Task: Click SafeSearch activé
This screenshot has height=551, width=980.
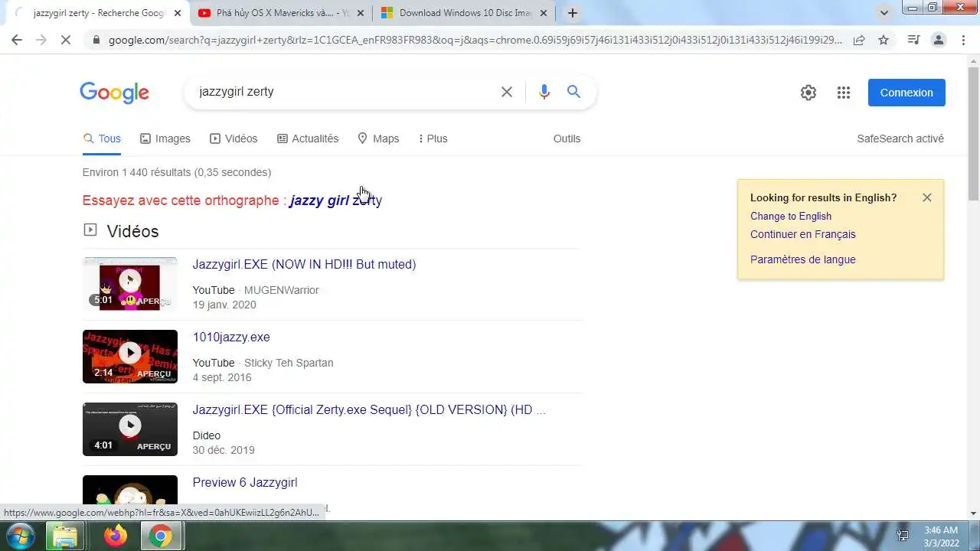Action: (x=900, y=139)
